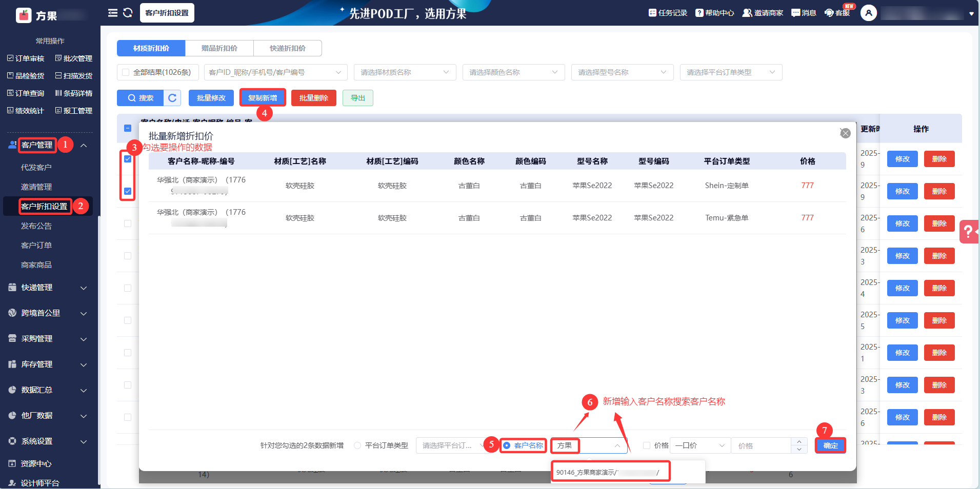This screenshot has width=980, height=489.
Task: Click the reset icon beside search button
Action: click(172, 98)
